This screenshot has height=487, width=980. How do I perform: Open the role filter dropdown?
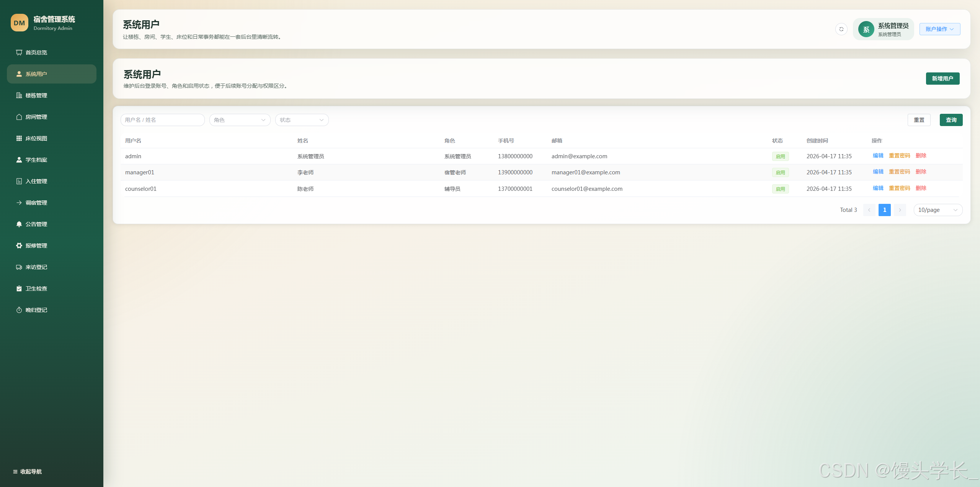[240, 120]
